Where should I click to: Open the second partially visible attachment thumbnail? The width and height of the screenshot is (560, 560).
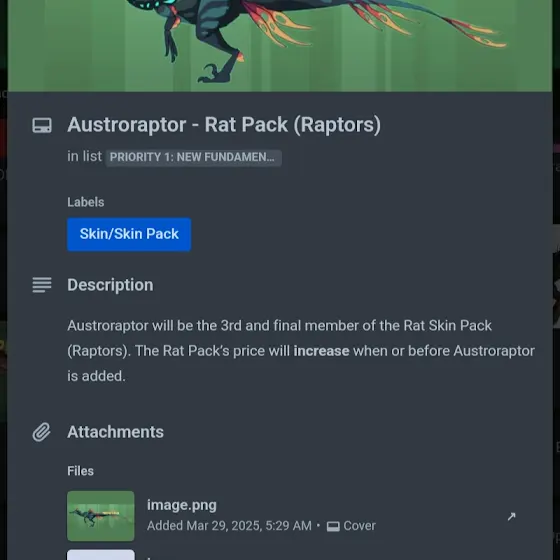pyautogui.click(x=101, y=555)
